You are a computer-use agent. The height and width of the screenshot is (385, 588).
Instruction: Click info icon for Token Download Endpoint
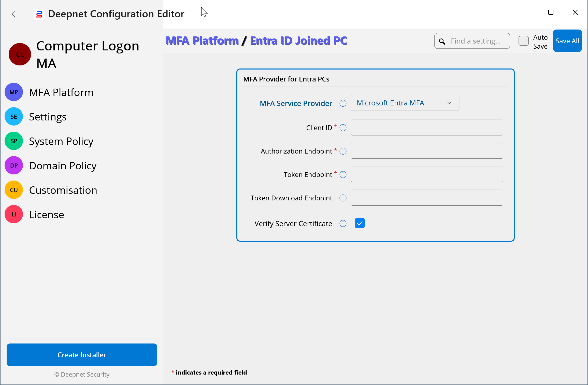pyautogui.click(x=343, y=198)
